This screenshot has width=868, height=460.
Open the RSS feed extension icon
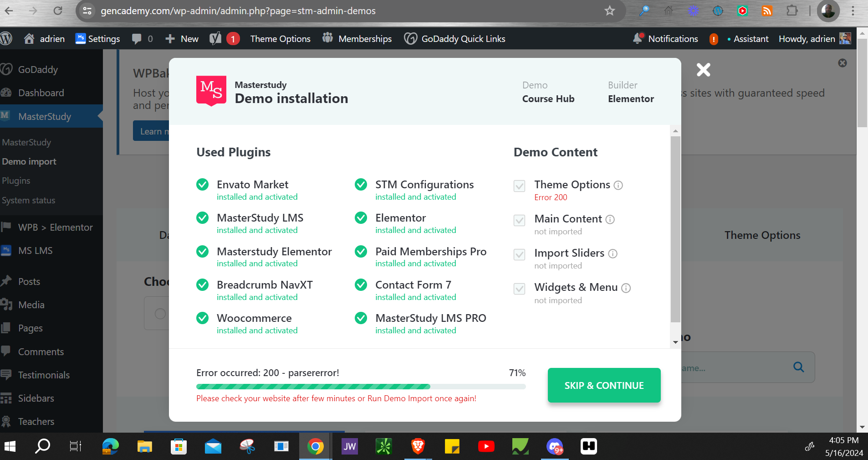tap(767, 10)
